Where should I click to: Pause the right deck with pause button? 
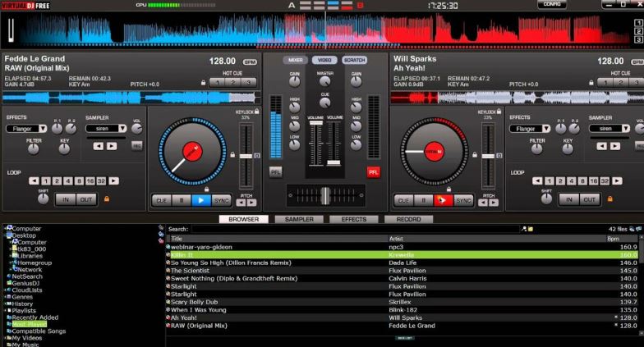(x=424, y=200)
